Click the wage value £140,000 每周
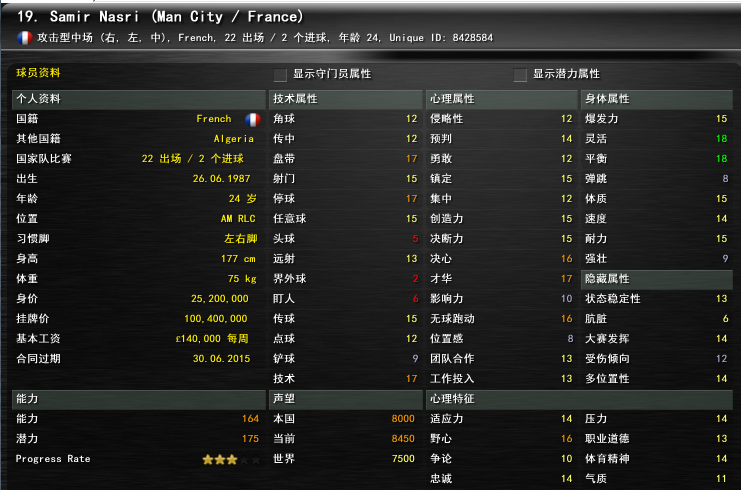The width and height of the screenshot is (741, 490). point(212,339)
